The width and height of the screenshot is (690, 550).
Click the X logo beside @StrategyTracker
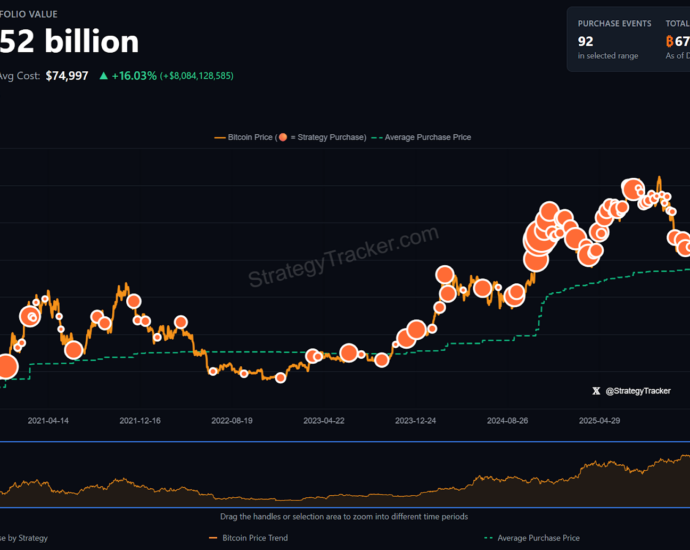pyautogui.click(x=597, y=391)
